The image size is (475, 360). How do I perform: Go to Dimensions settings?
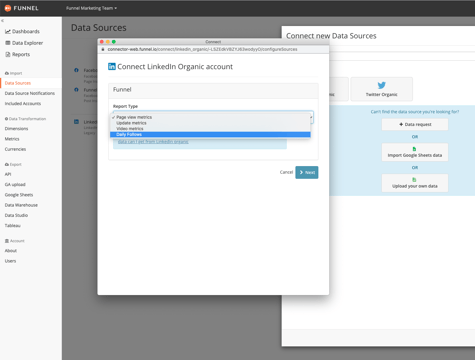click(16, 129)
